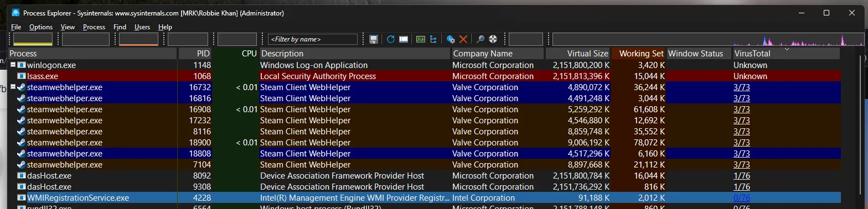This screenshot has width=868, height=209.
Task: Open the Users menu
Action: [142, 27]
